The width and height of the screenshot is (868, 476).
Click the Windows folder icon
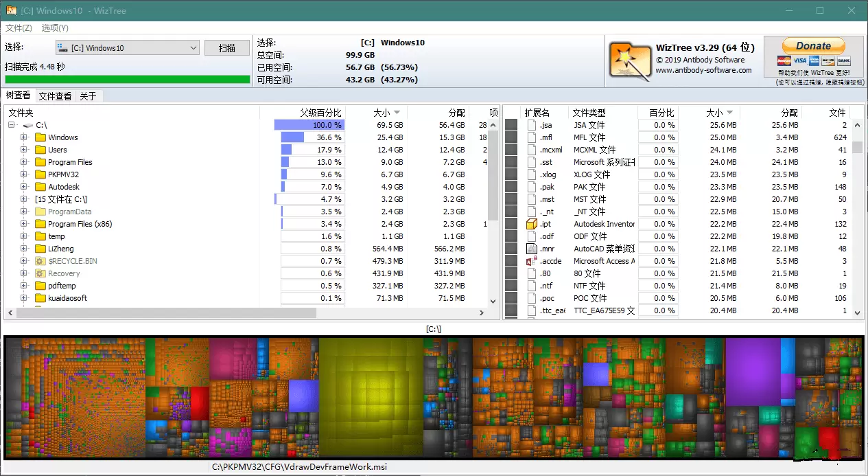(40, 137)
